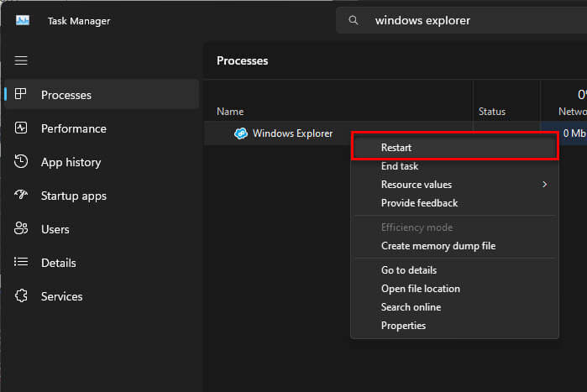Choose Restart from the context menu

[455, 148]
